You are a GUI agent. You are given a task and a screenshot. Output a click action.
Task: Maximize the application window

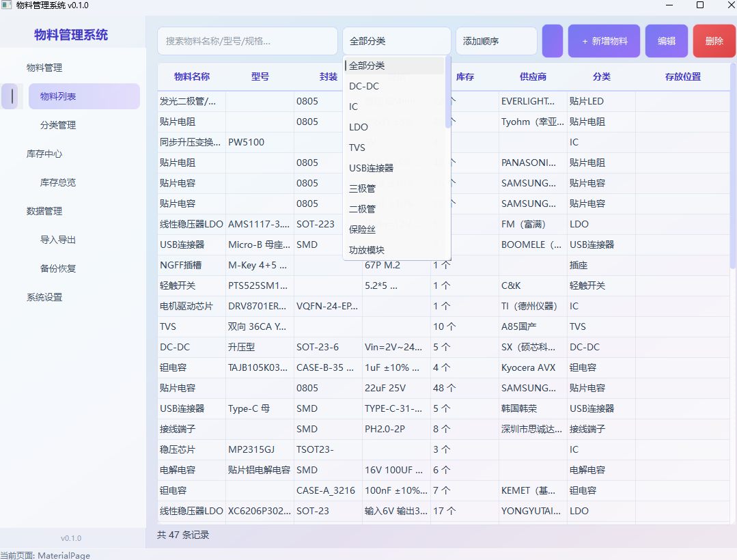point(699,5)
